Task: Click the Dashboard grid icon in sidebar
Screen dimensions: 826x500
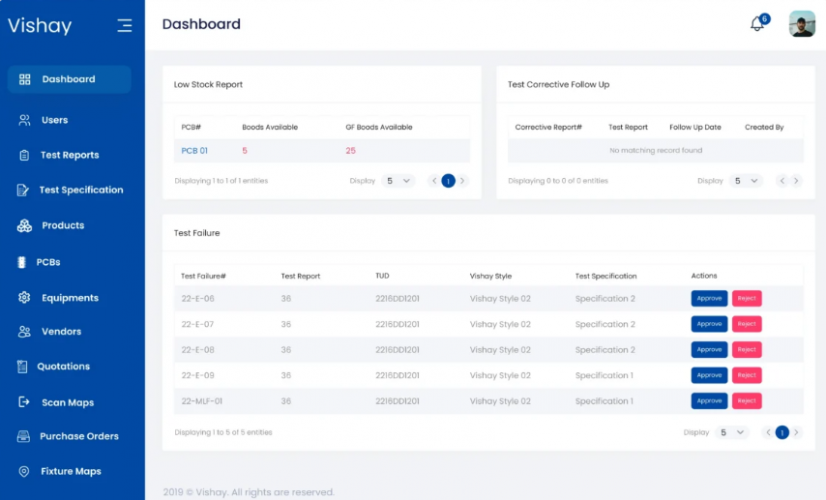Action: (x=25, y=80)
